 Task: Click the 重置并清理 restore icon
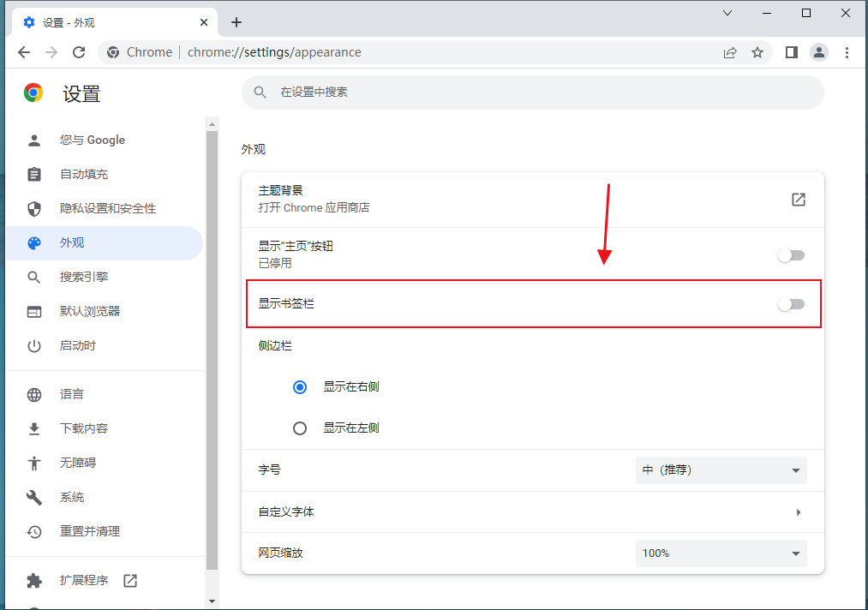tap(34, 532)
